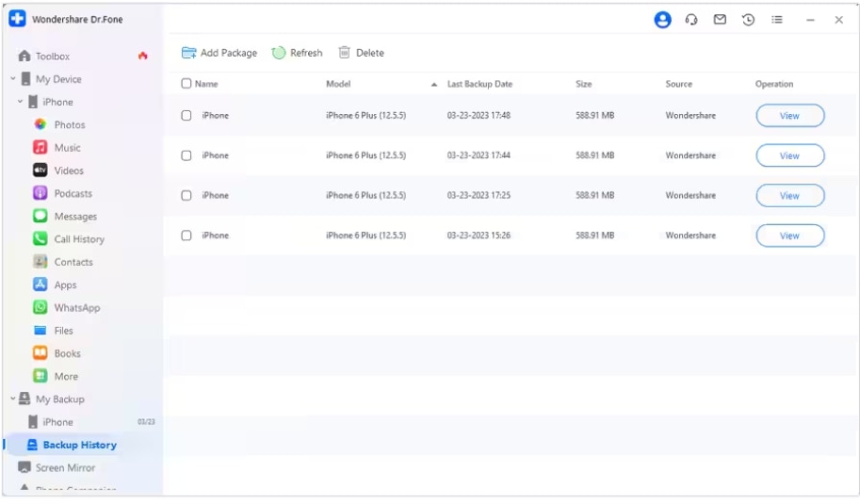Check the backup from 03-23-2023 17:44
860x504 pixels.
187,155
